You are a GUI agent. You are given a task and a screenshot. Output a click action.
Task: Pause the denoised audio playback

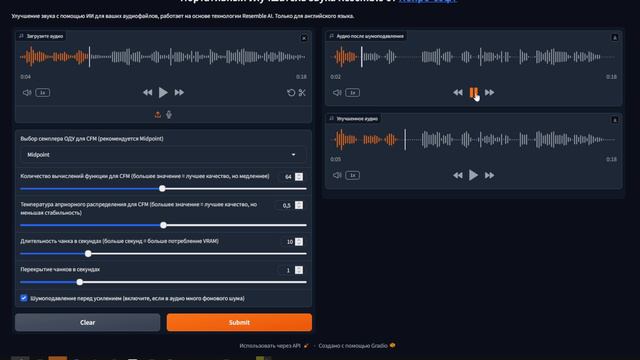tap(473, 93)
